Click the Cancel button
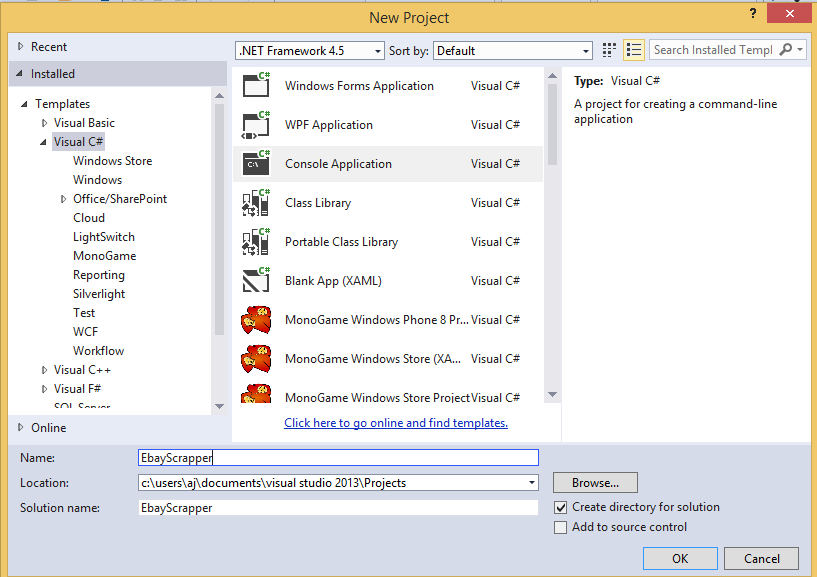 click(761, 559)
